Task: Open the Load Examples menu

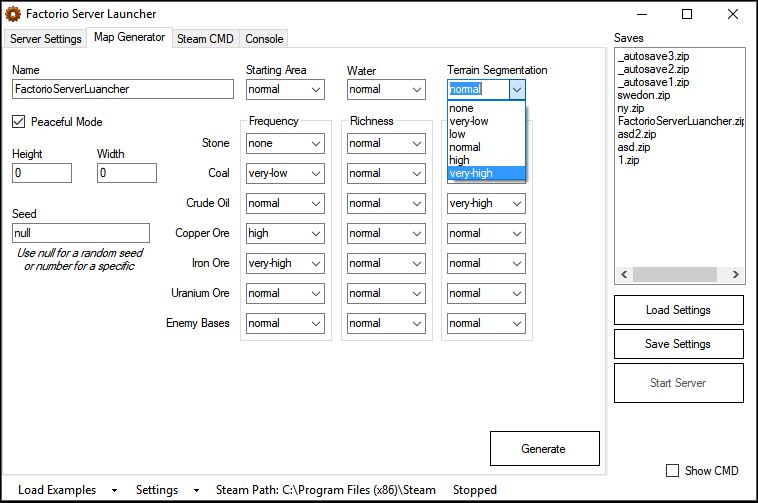Action: pyautogui.click(x=67, y=490)
